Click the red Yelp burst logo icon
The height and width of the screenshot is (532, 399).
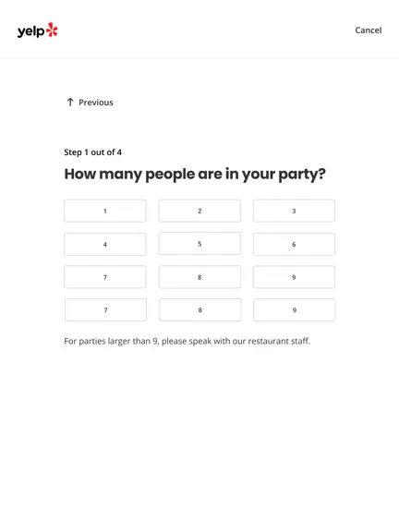click(x=52, y=30)
